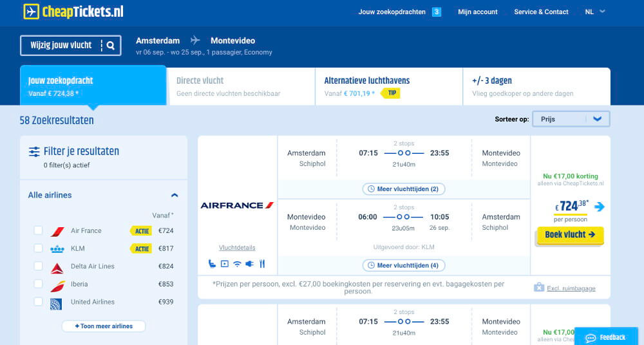Tick the Air France checkbox
The width and height of the screenshot is (644, 345).
point(38,230)
